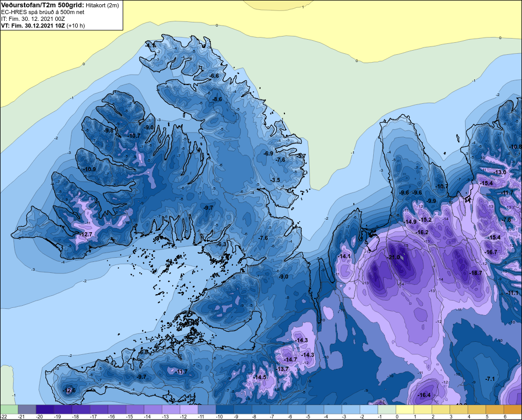
Task: Click the -5 label on the color scale
Action: pyautogui.click(x=309, y=417)
